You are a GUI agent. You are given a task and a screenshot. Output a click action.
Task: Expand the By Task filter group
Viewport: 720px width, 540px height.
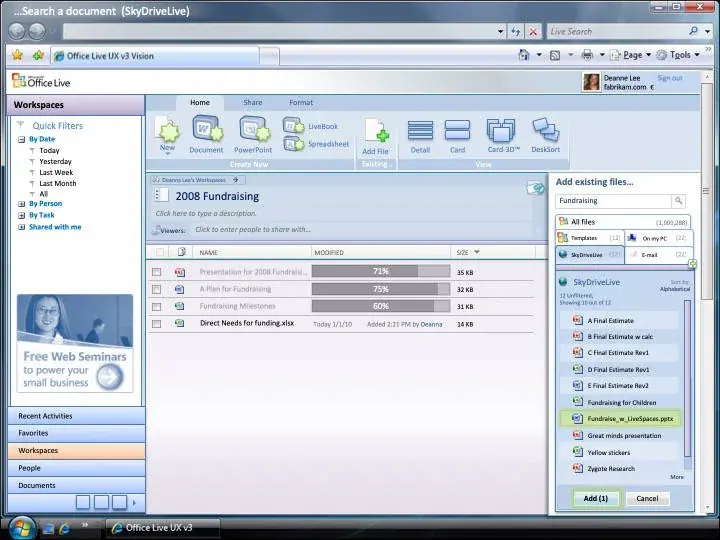pos(21,215)
